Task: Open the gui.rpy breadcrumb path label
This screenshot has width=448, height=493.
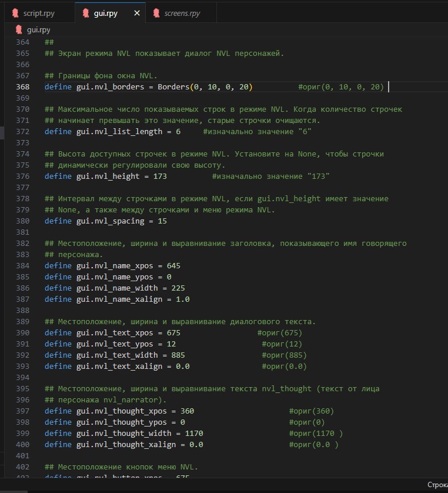Action: [x=39, y=29]
